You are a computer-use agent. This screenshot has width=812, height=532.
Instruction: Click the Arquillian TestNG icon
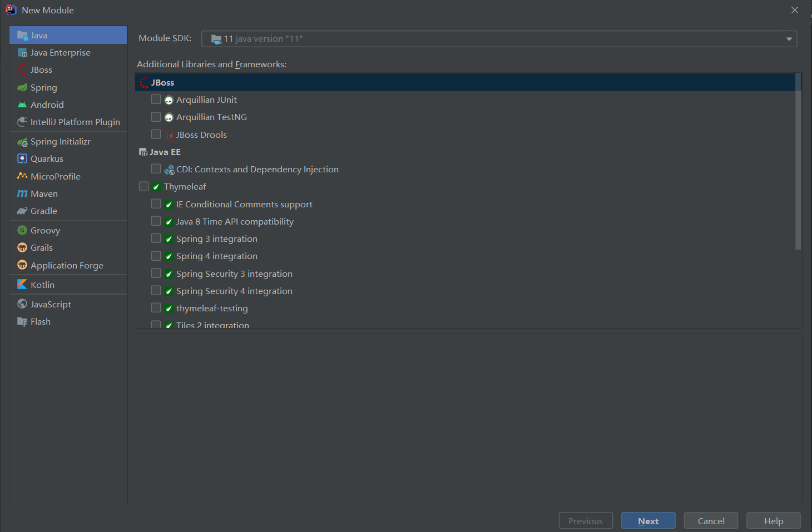click(169, 117)
